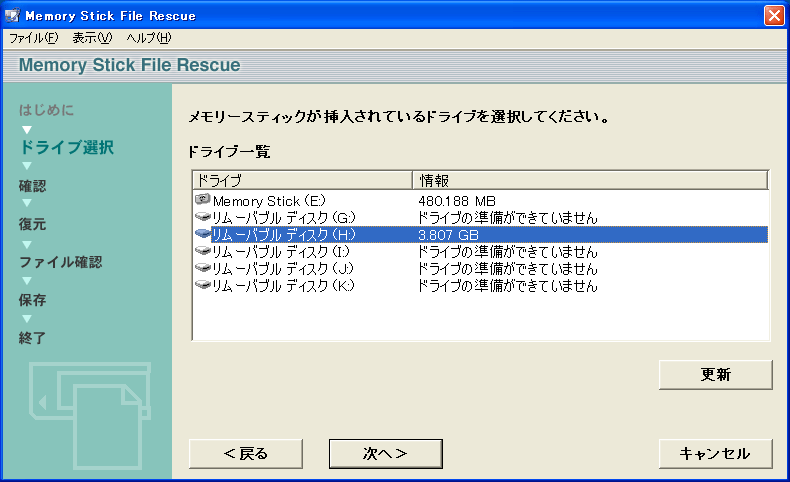Proceed with the 次へ> button
The image size is (790, 482).
pos(385,454)
